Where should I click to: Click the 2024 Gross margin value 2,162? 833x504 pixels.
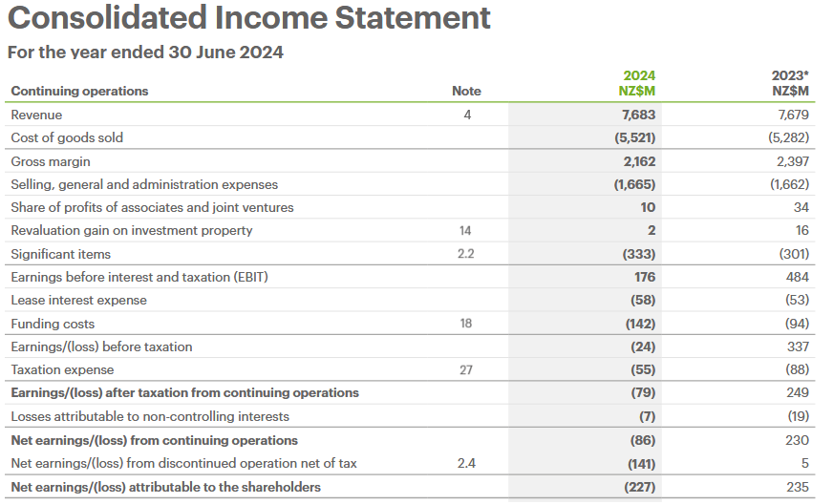coord(639,161)
